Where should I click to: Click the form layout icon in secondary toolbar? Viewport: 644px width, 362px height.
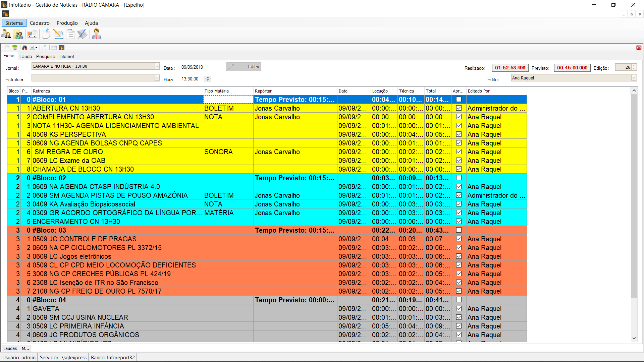54,48
